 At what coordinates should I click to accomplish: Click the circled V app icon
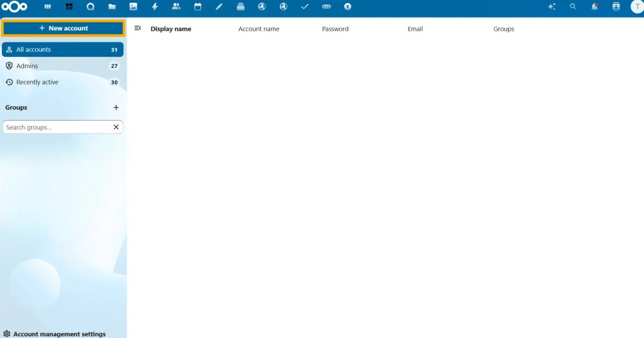pyautogui.click(x=348, y=7)
